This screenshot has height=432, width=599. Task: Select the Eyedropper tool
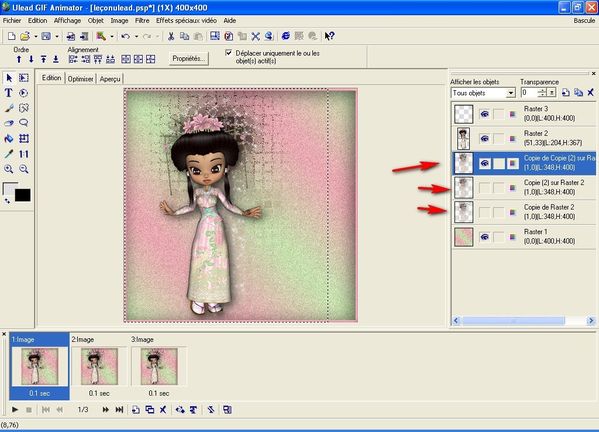9,154
